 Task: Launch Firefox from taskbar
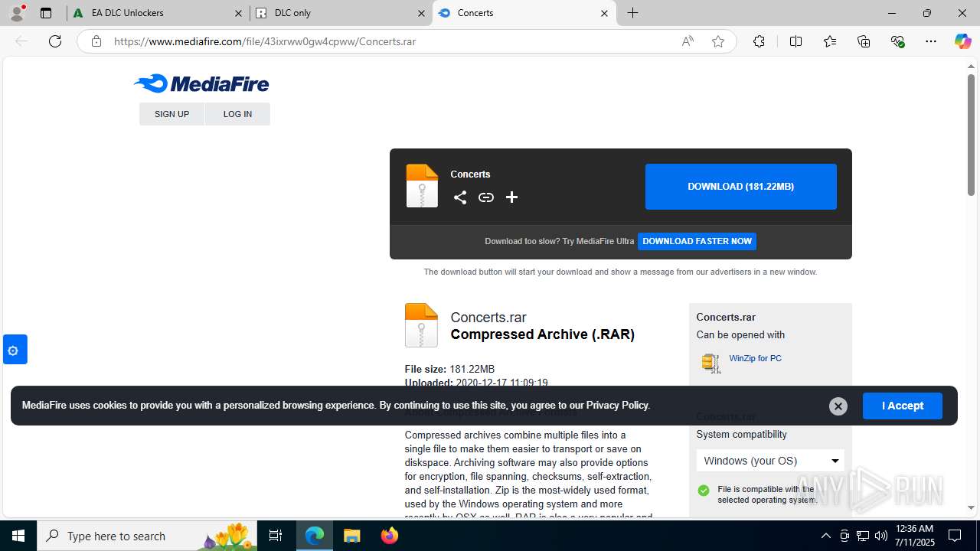tap(390, 536)
